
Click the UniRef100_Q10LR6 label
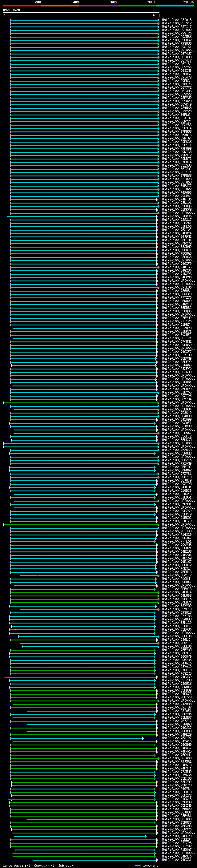pyautogui.click(x=177, y=84)
